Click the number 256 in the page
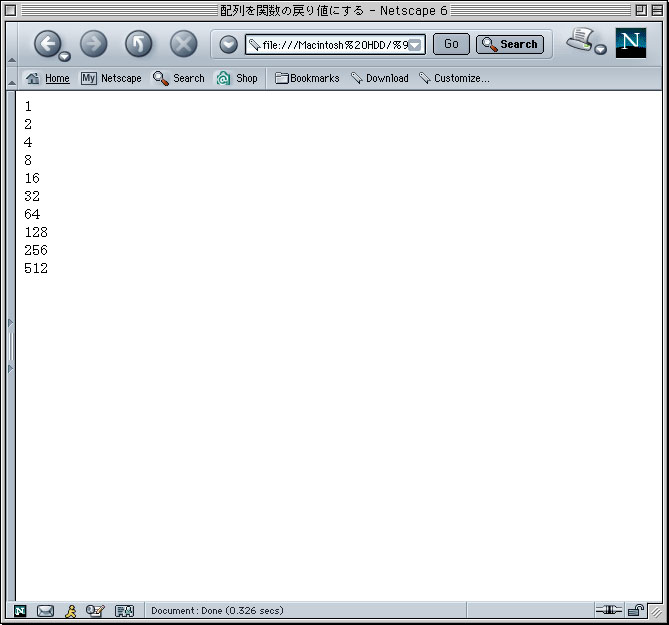This screenshot has width=669, height=625. pos(36,250)
